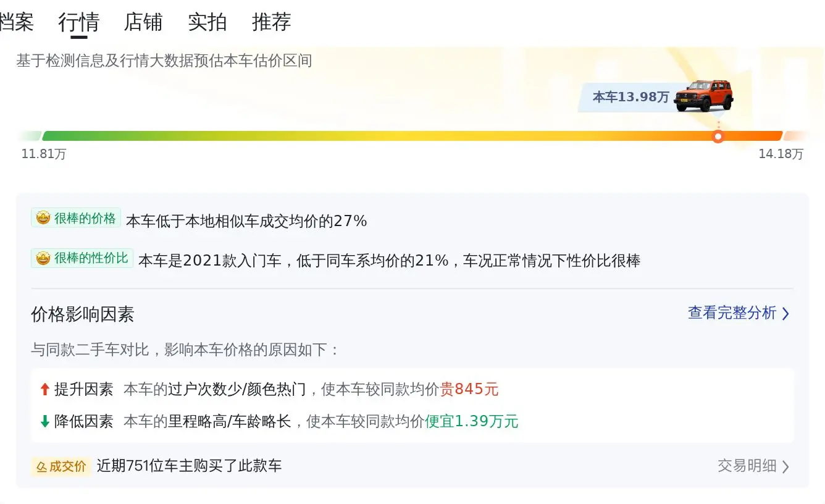
Task: Click the 与同款二手车对比 explanation text
Action: (185, 350)
